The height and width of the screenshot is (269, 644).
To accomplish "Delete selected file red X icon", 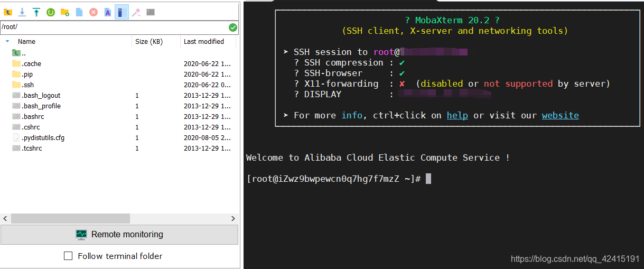I will 94,12.
